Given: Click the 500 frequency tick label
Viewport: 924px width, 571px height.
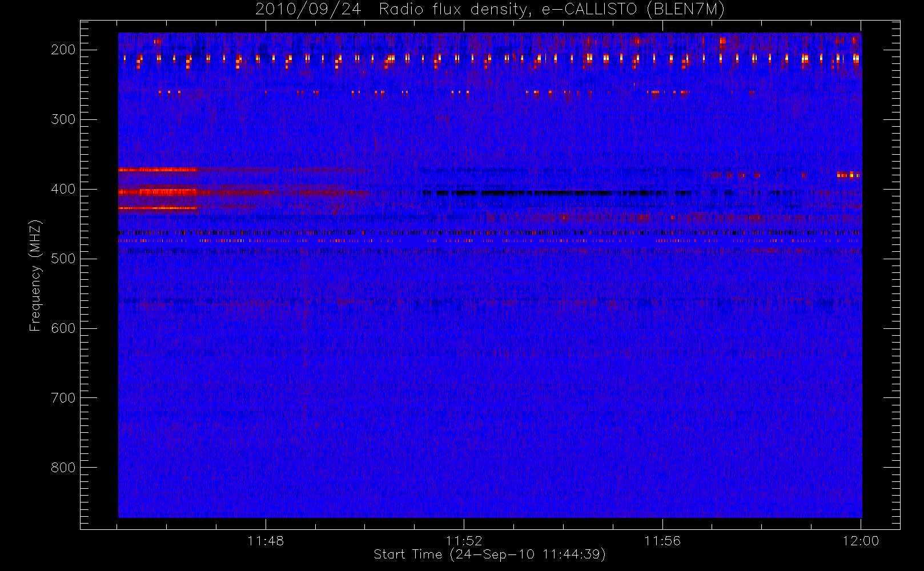Looking at the screenshot, I should 63,259.
